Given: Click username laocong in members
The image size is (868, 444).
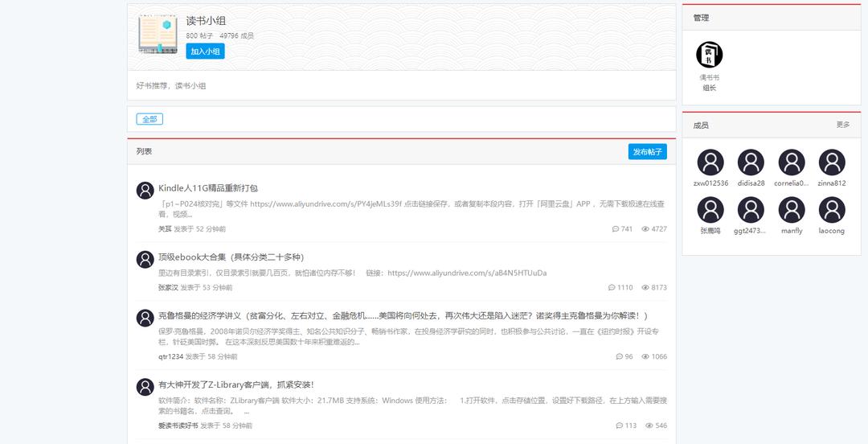Looking at the screenshot, I should (832, 231).
